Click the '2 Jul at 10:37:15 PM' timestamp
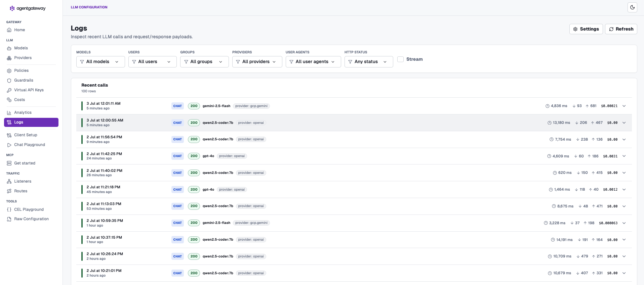 (x=104, y=237)
